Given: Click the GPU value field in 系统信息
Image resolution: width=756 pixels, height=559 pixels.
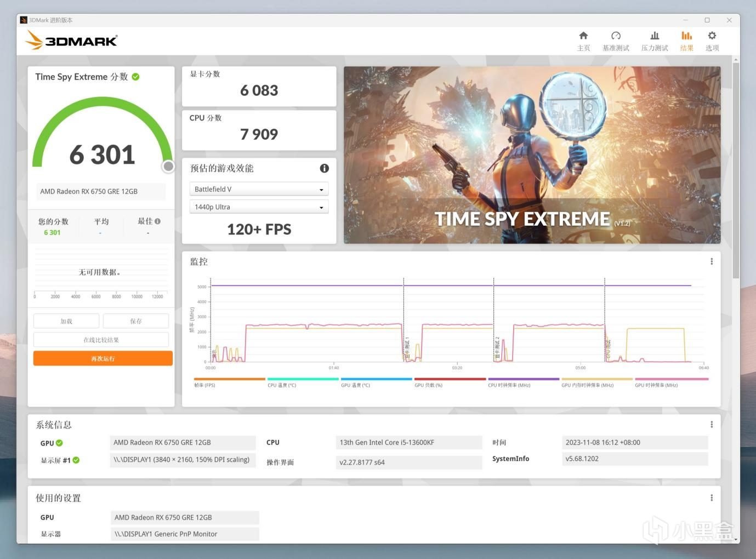Looking at the screenshot, I should (183, 442).
